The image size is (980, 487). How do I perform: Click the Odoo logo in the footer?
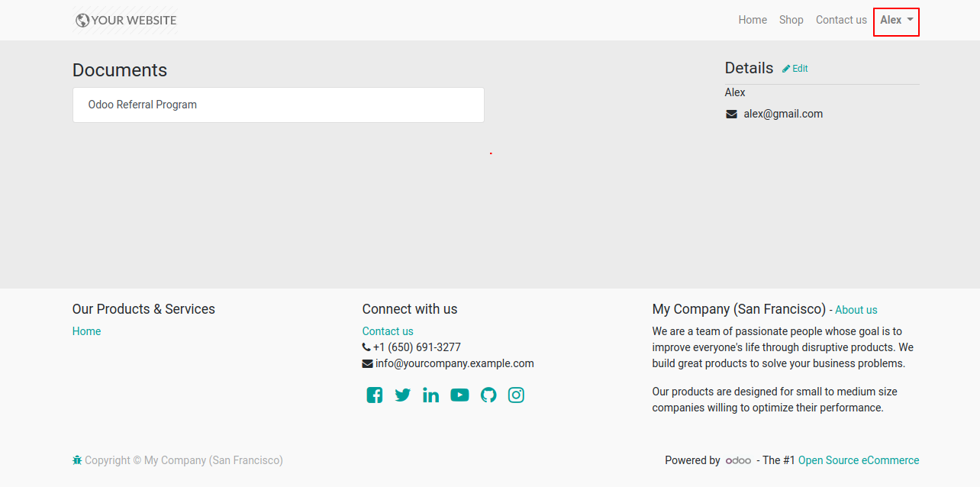click(738, 460)
